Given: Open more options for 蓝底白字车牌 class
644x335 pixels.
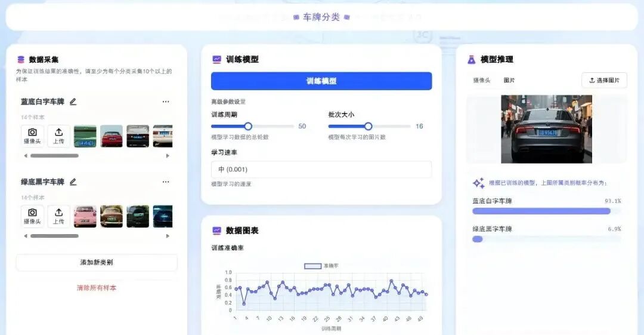Looking at the screenshot, I should pos(166,102).
